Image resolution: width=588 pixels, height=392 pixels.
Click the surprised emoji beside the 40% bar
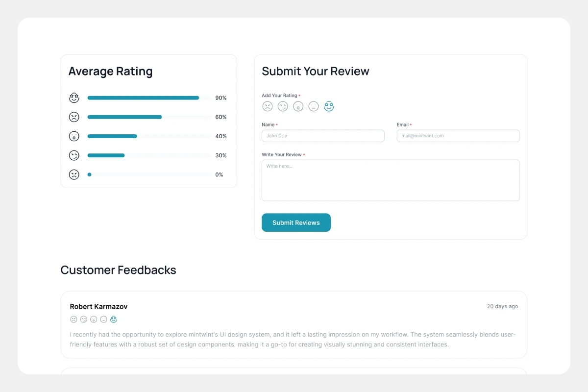point(74,136)
